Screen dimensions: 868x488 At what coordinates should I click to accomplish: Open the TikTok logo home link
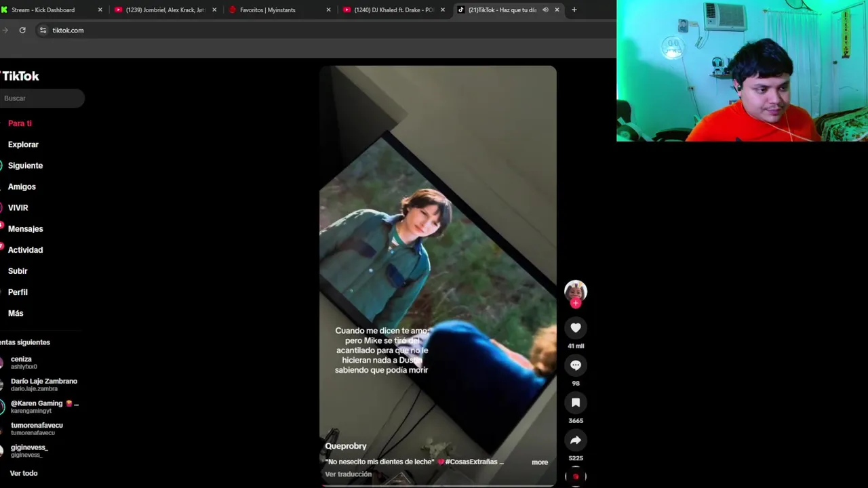point(20,76)
